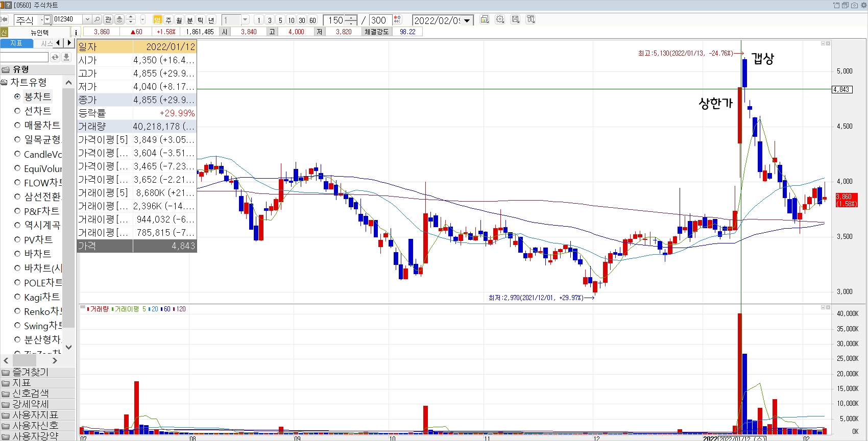Switch to the 지표 tab
Screen dimensions: 868x441
(16, 43)
